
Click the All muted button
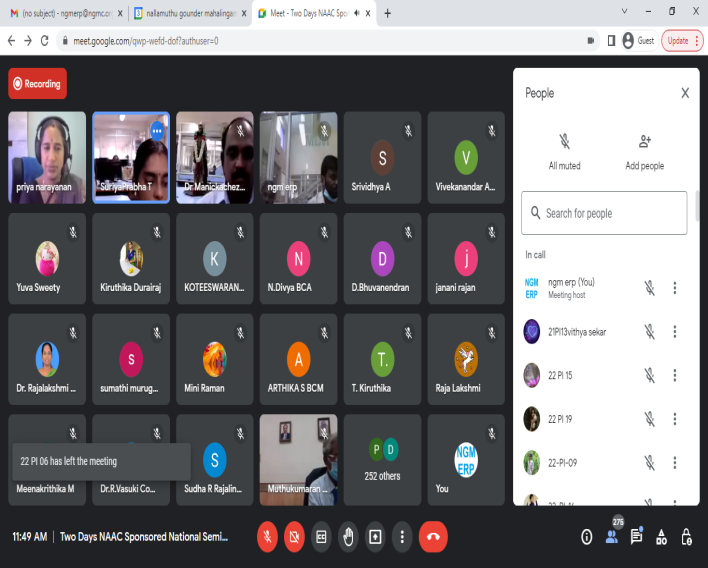coord(564,151)
